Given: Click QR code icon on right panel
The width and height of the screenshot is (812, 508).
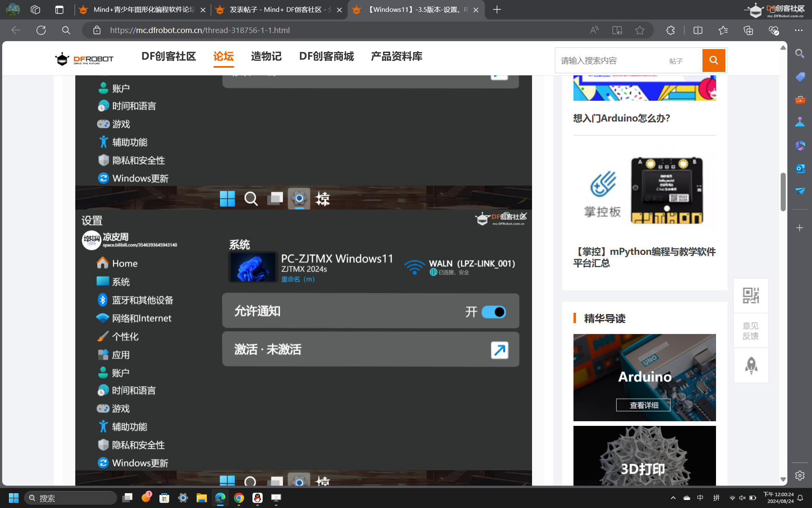Looking at the screenshot, I should (x=751, y=295).
